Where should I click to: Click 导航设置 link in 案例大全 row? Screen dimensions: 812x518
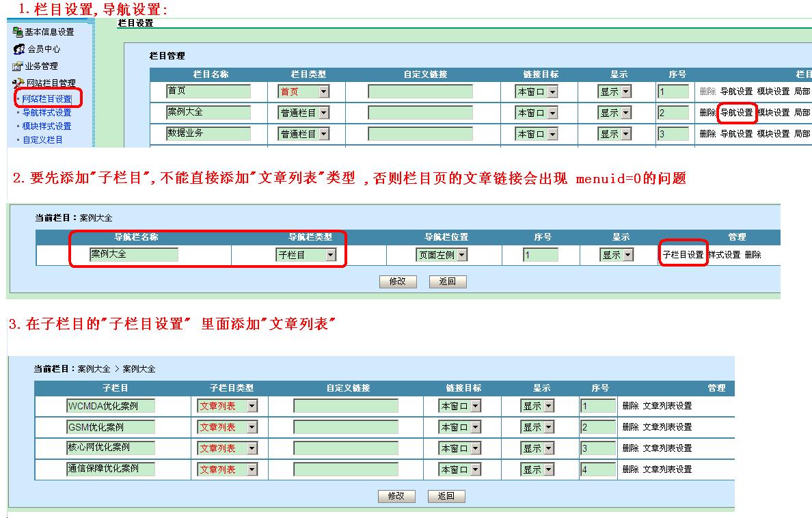(x=736, y=113)
